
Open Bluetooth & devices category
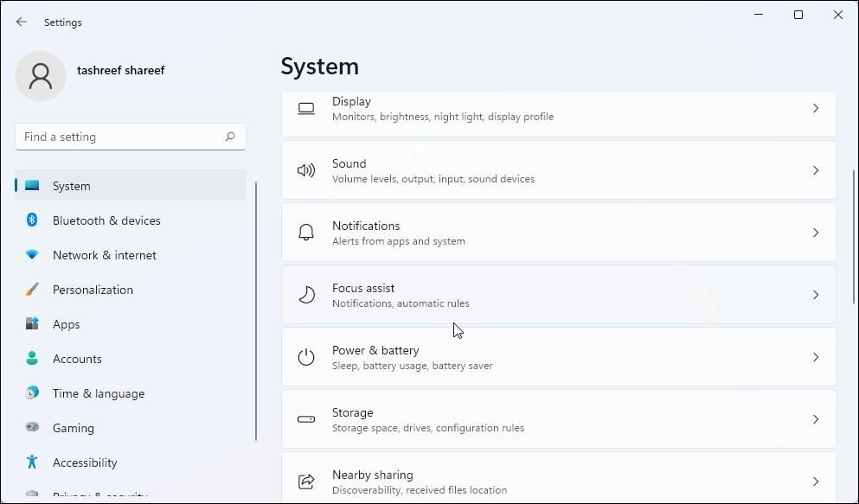[131, 220]
